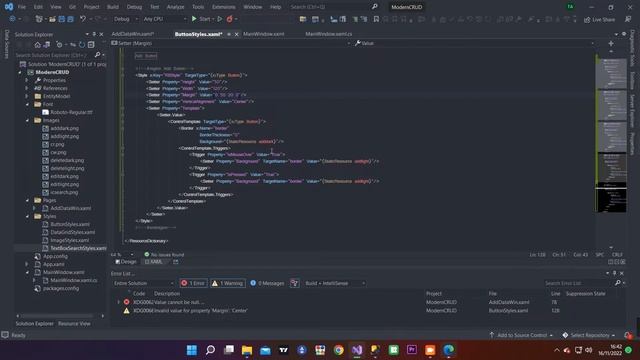Click notifications bell in status bar
The height and width of the screenshot is (360, 640).
(x=628, y=335)
